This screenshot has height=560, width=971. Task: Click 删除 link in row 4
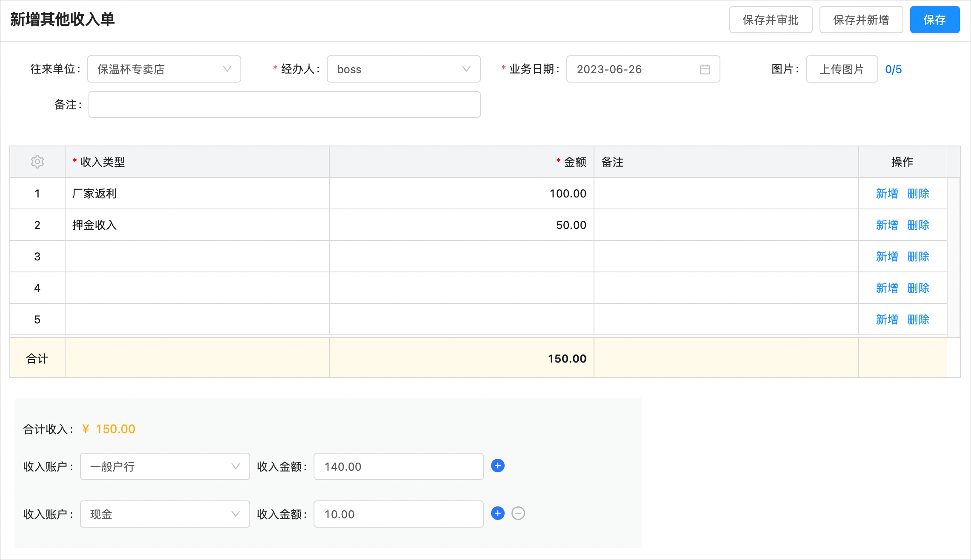[918, 288]
